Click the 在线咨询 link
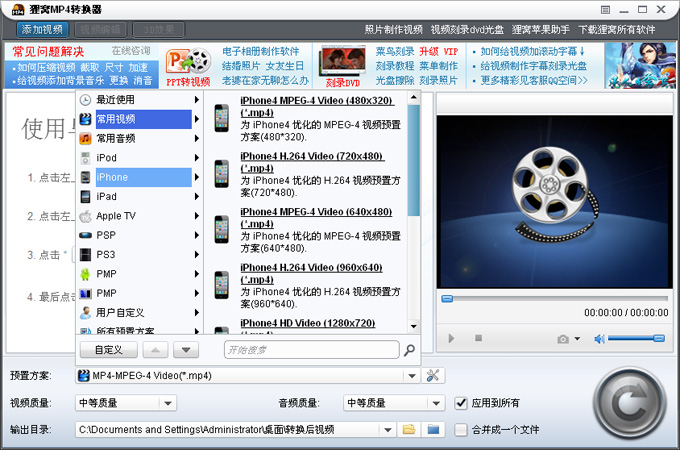Image resolution: width=680 pixels, height=450 pixels. 131,51
